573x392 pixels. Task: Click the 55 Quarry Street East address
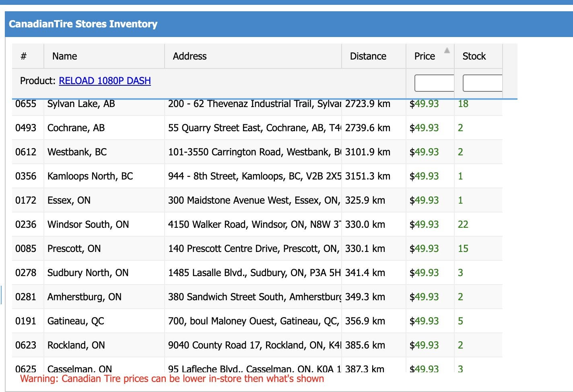tap(254, 128)
